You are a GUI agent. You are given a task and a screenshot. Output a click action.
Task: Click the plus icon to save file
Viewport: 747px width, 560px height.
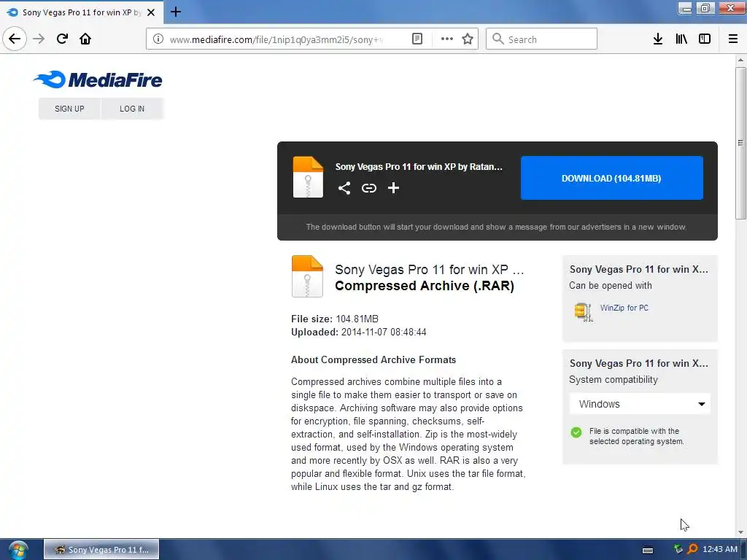(393, 188)
